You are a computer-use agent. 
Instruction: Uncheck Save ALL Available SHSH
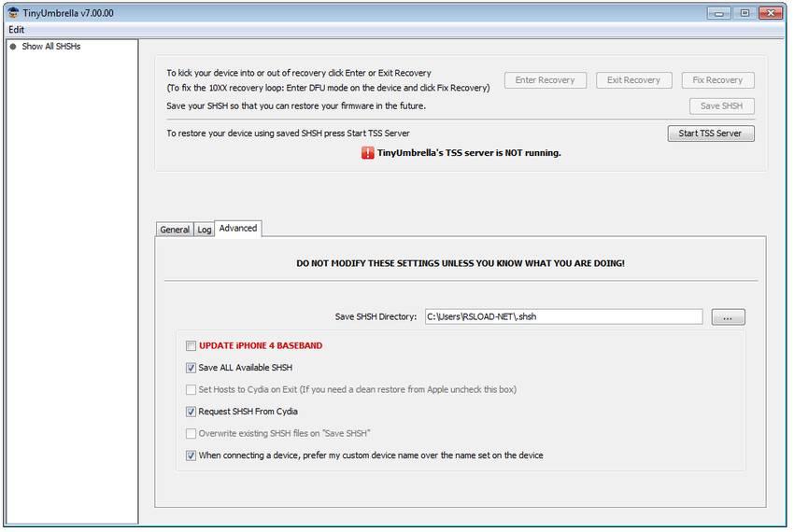191,368
